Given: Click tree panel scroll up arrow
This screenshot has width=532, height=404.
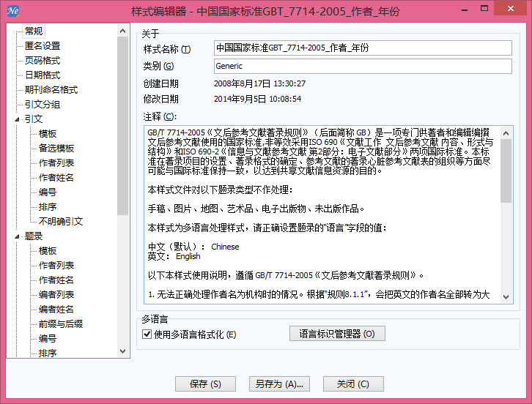Looking at the screenshot, I should point(123,31).
